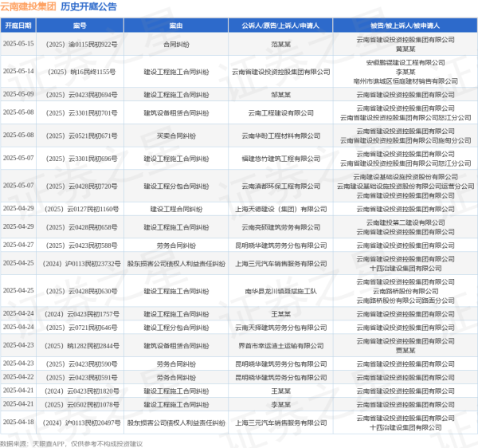Click case number (2024)沪0113民初23732号

(82, 264)
